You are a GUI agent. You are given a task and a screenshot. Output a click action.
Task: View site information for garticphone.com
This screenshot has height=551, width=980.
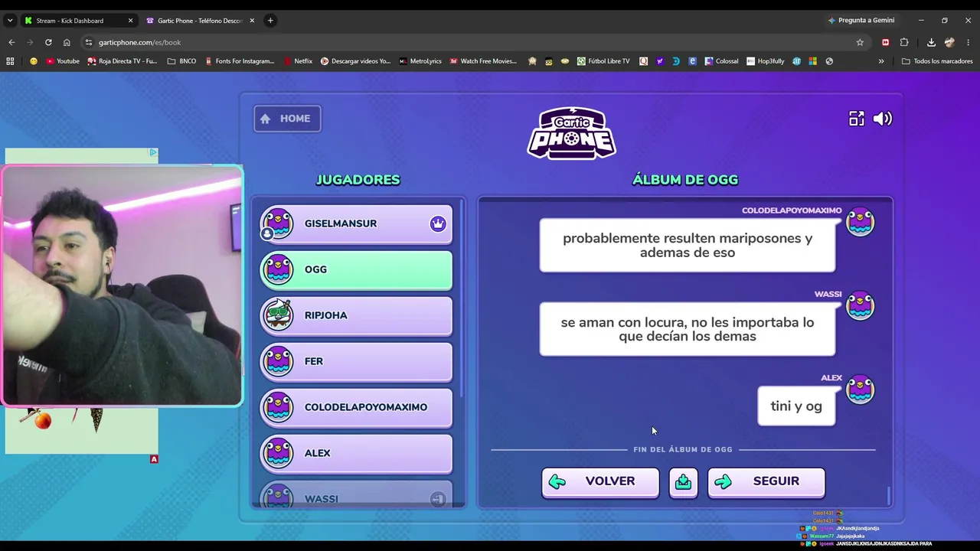click(89, 42)
